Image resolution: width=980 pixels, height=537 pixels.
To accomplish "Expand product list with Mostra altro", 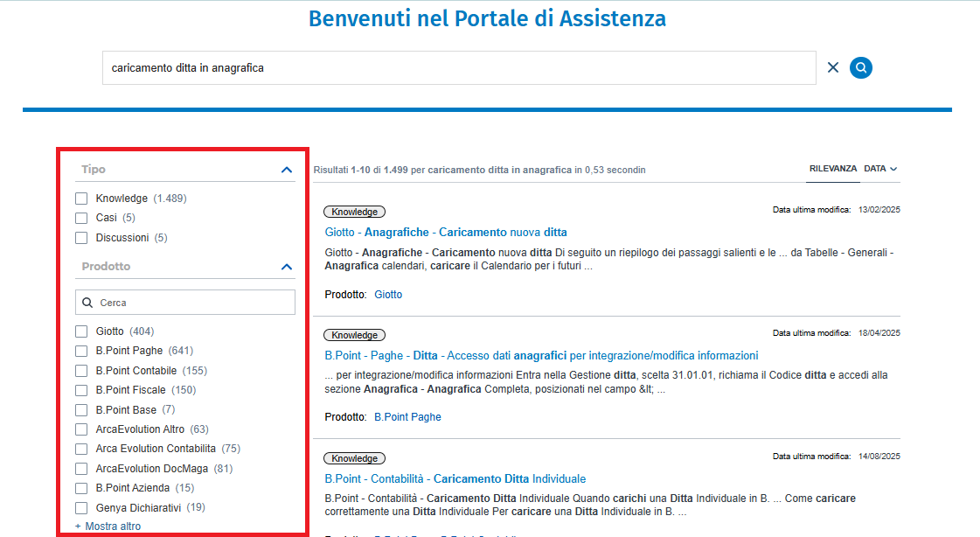I will pos(108,527).
